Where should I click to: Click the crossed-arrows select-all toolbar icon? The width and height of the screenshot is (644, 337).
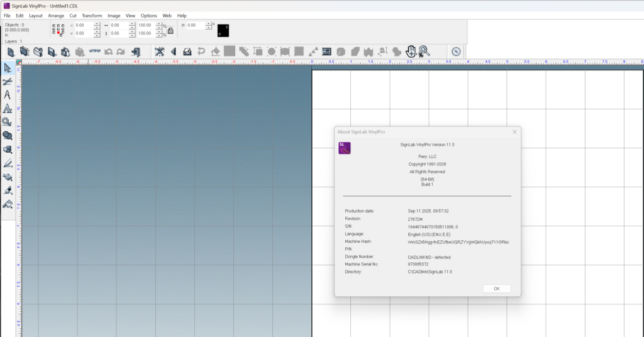tap(159, 52)
